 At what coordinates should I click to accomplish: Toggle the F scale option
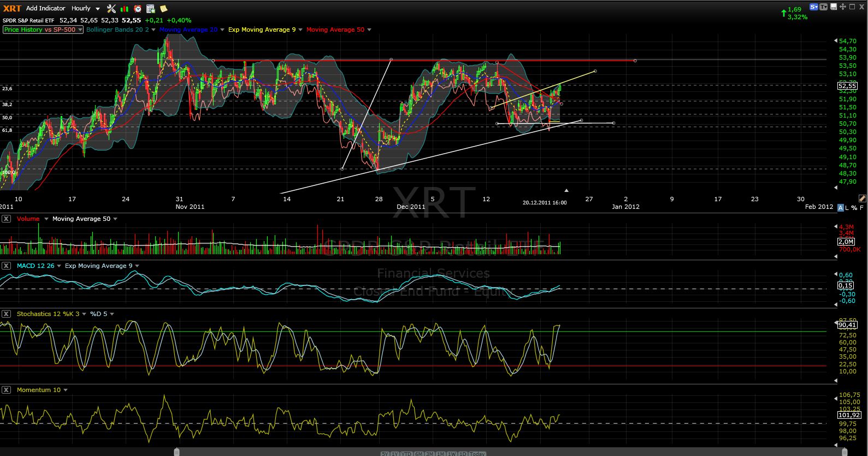coord(861,207)
